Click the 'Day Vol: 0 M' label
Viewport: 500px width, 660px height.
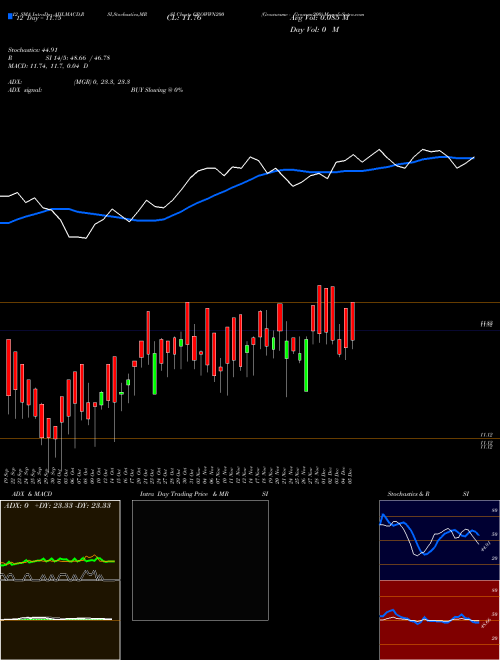pyautogui.click(x=314, y=30)
